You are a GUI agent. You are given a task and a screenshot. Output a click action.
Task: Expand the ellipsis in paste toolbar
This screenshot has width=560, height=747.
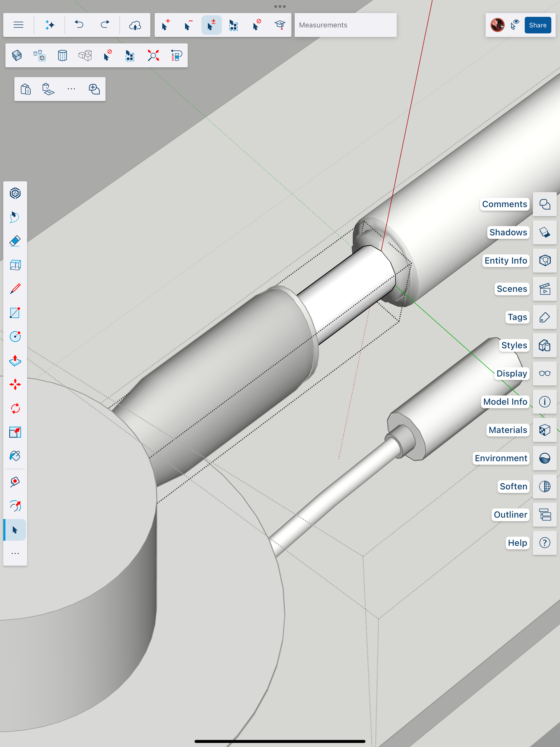tap(71, 89)
